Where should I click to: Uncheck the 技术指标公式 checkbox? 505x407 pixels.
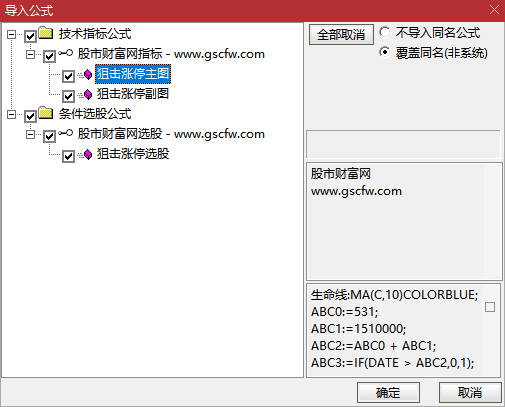30,36
